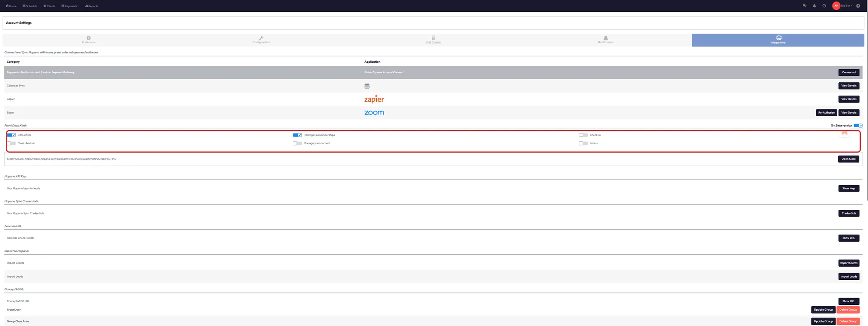
Task: Delete the Group Class Area group
Action: pos(848,321)
